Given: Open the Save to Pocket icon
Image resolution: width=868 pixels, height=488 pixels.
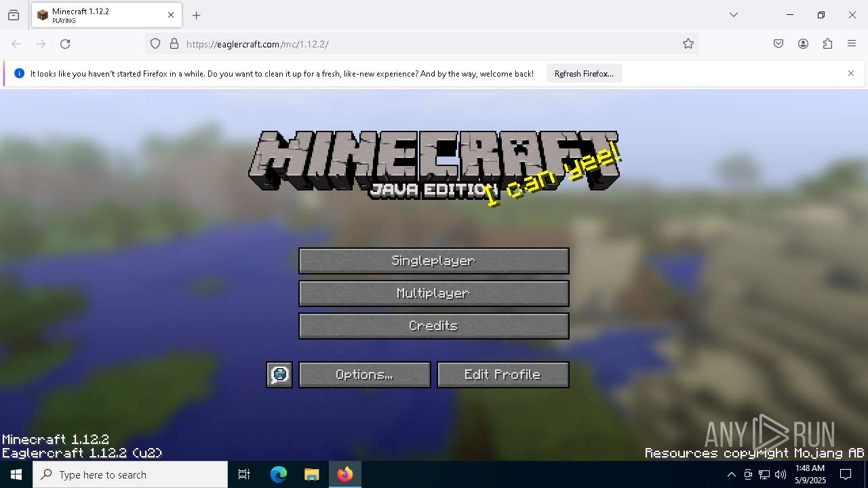Looking at the screenshot, I should pyautogui.click(x=778, y=44).
